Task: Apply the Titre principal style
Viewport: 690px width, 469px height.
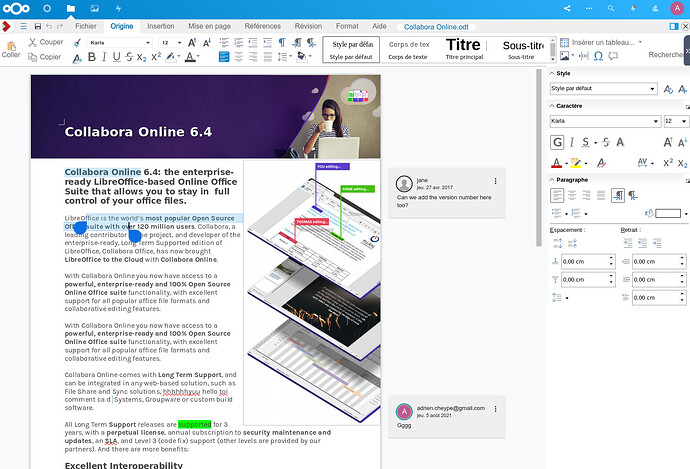Action: coord(465,50)
